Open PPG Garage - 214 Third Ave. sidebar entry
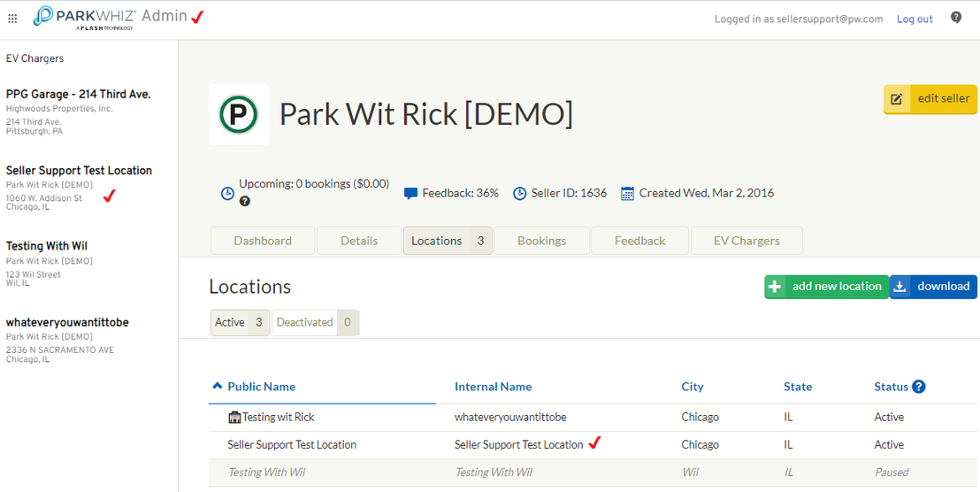 point(78,95)
